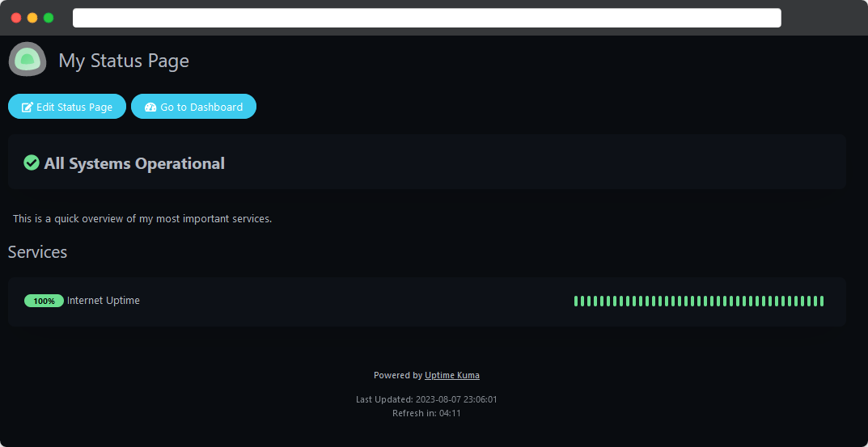Click the Edit Status Page button
This screenshot has width=868, height=447.
[67, 107]
